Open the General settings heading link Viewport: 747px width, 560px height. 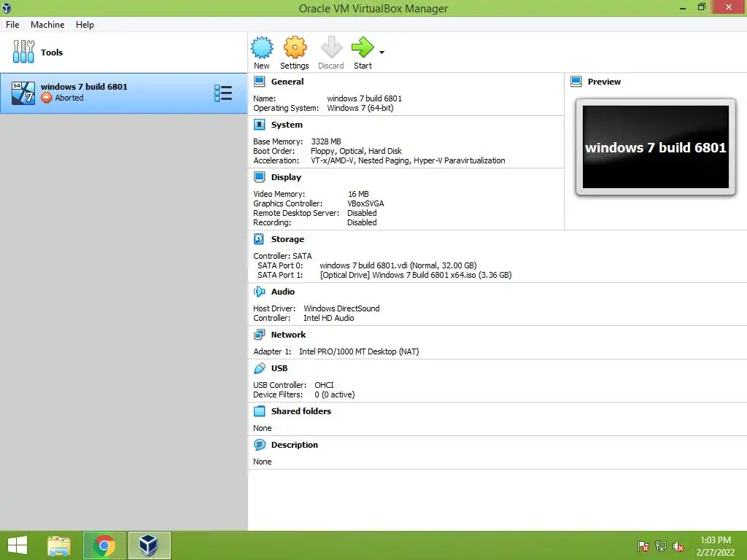287,82
